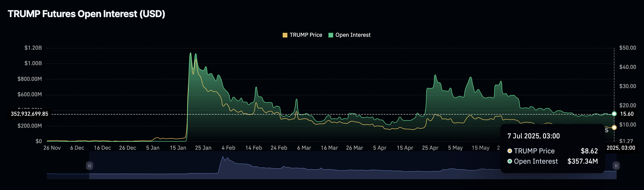
Task: Click the 15.60 price crosshair label
Action: (627, 114)
